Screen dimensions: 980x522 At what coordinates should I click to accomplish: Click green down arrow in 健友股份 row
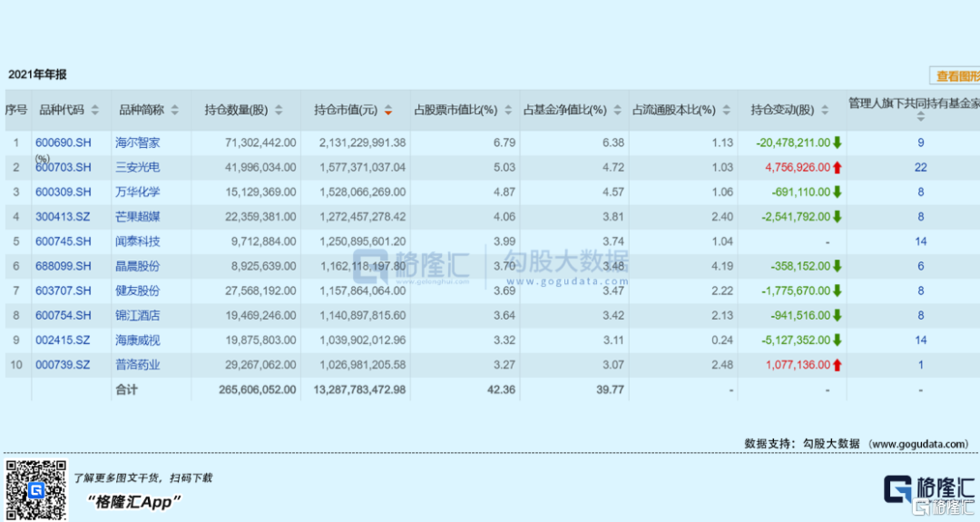(838, 291)
